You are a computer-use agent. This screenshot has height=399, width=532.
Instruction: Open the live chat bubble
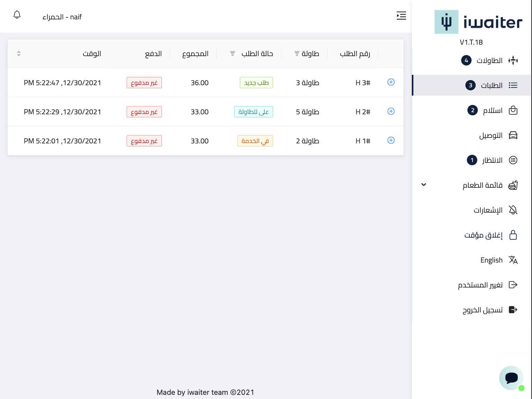pyautogui.click(x=511, y=378)
